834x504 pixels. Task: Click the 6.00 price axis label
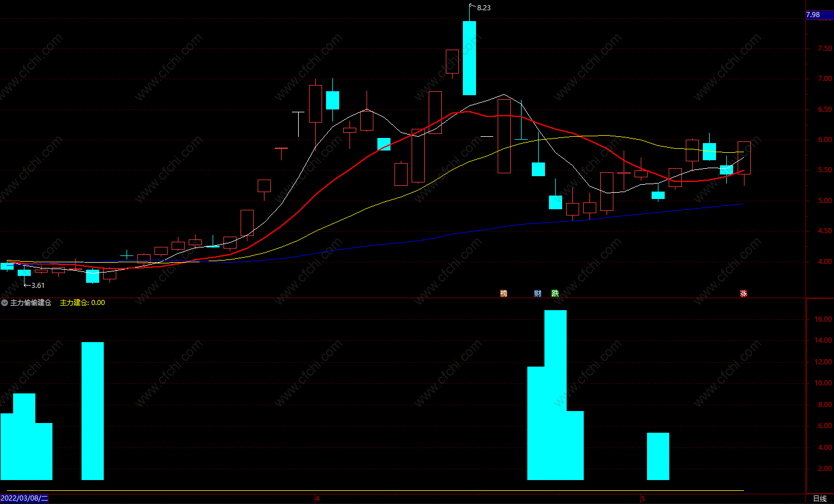tap(824, 140)
